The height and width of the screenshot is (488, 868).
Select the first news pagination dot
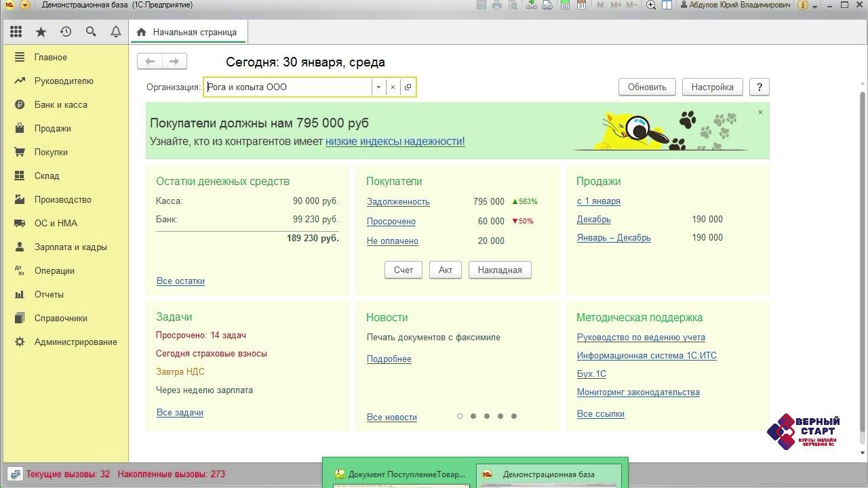point(460,416)
